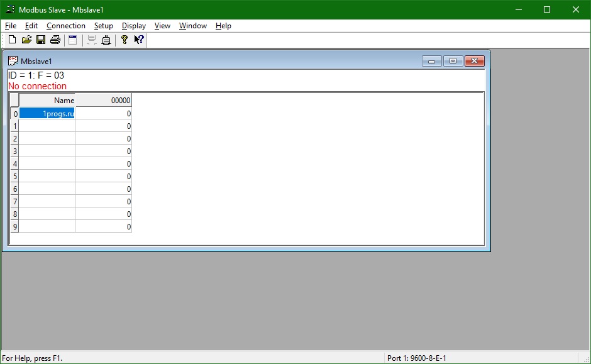Open an existing Modbus file
This screenshot has height=364, width=591.
coord(26,40)
